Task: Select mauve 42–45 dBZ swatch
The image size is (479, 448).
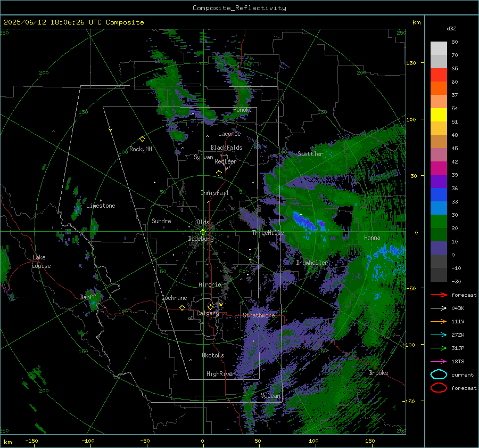Action: (439, 154)
